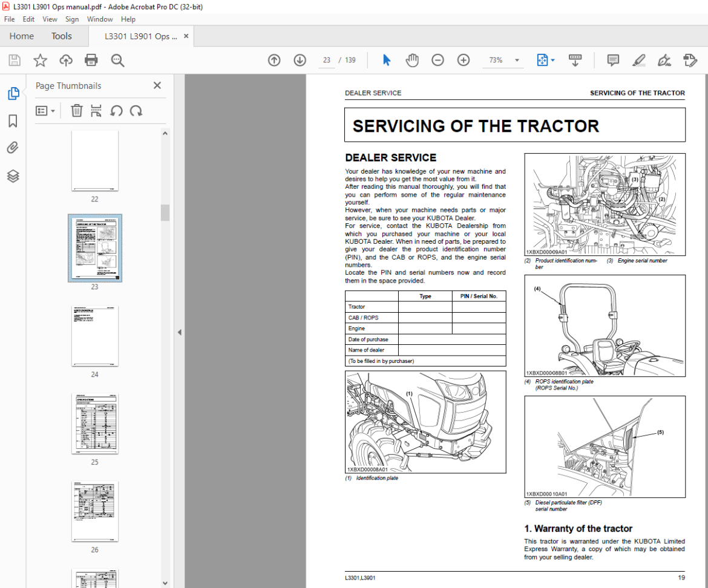708x588 pixels.
Task: Click the Print pages icon in thumbnails panel
Action: tap(96, 111)
